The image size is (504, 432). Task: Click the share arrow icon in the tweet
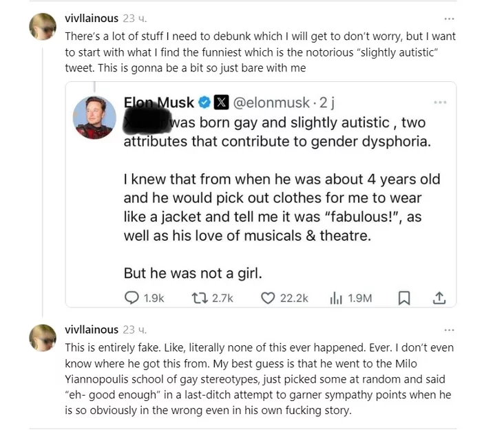click(439, 297)
